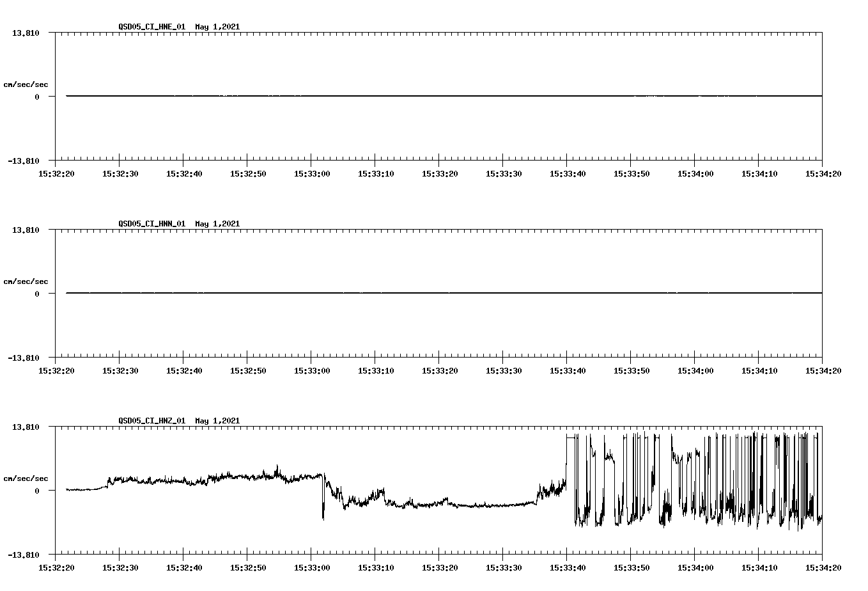Click the May 1,2021 date on the HNZ trace

coord(218,421)
